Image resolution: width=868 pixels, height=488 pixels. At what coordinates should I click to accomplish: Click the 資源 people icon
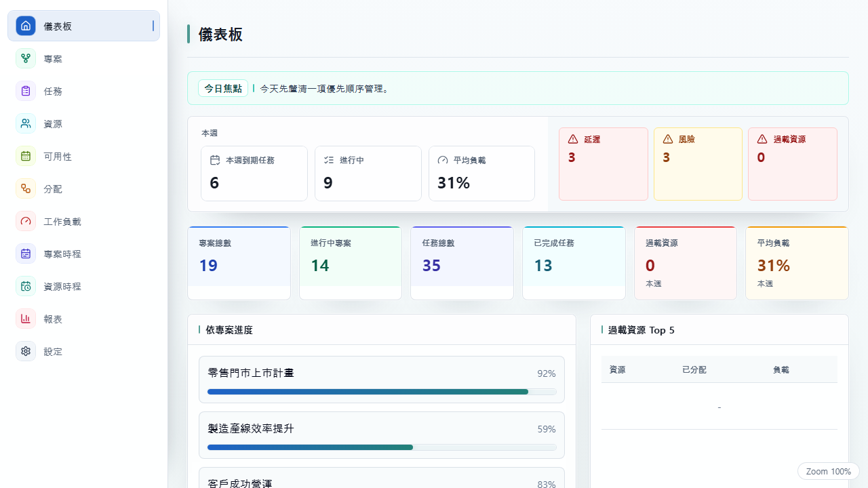tap(26, 123)
